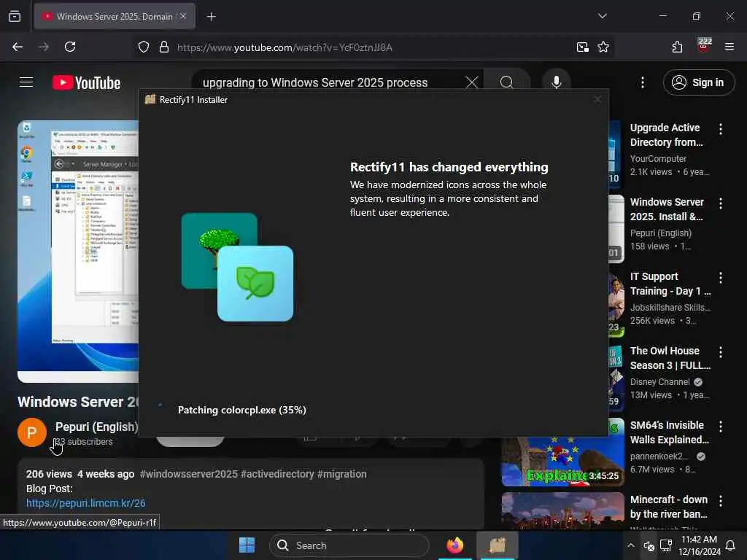Screen dimensions: 747x560
Task: Open the display tray icon
Action: [x=665, y=545]
